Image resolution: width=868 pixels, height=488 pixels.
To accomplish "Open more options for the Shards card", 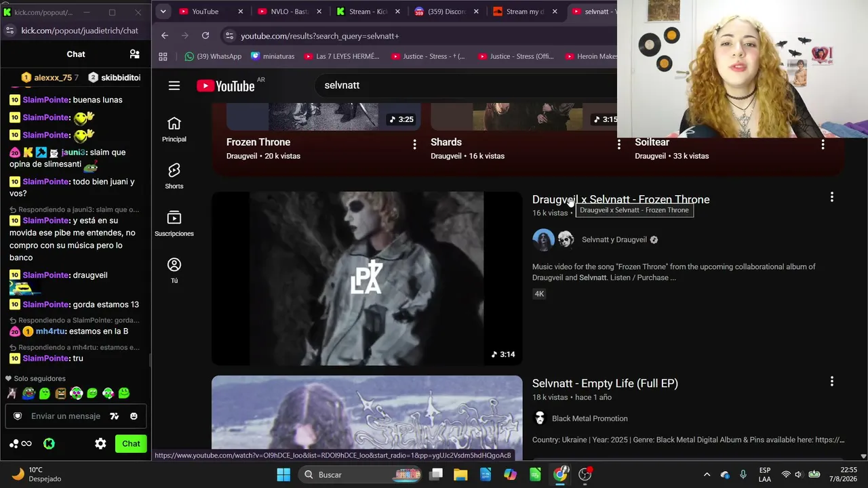I will click(618, 144).
